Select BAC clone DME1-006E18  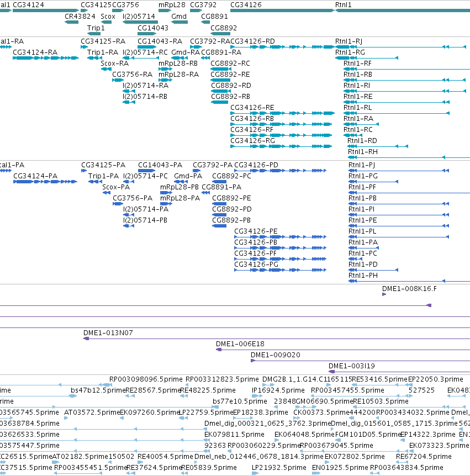(240, 344)
